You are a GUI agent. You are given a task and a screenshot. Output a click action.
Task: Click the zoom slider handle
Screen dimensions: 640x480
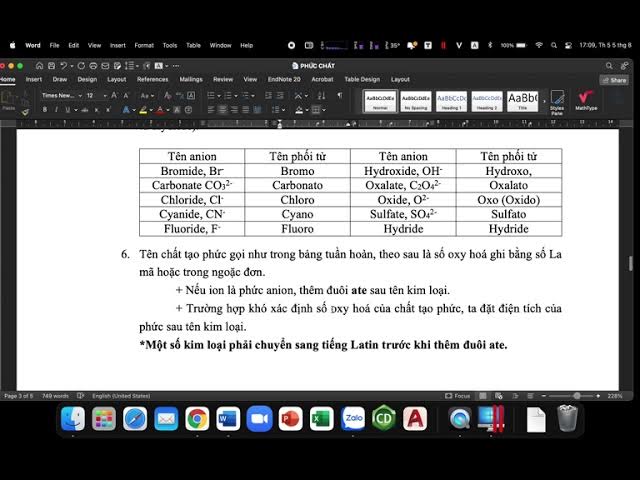[x=577, y=396]
